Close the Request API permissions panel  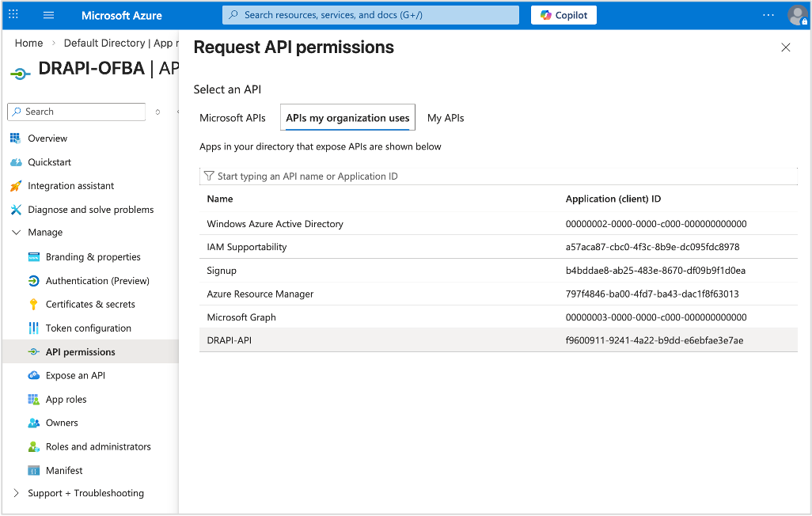(785, 47)
